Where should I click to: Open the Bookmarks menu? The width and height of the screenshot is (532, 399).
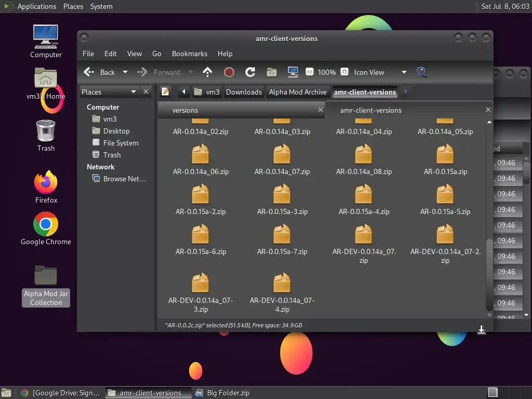click(189, 54)
